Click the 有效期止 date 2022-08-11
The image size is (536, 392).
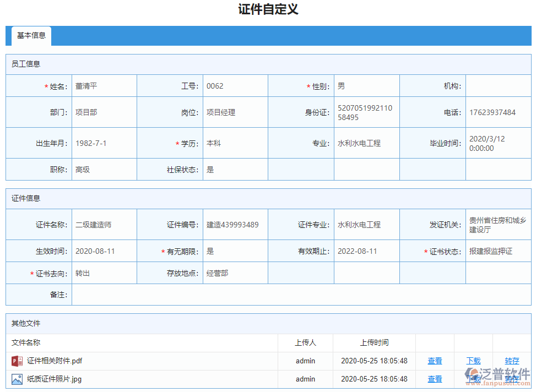(x=366, y=251)
